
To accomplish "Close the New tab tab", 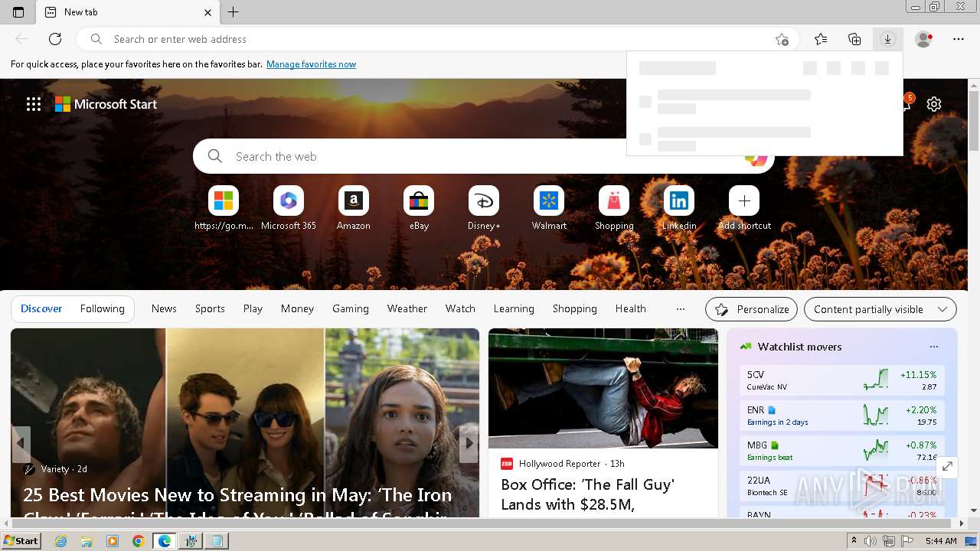I will [x=207, y=12].
